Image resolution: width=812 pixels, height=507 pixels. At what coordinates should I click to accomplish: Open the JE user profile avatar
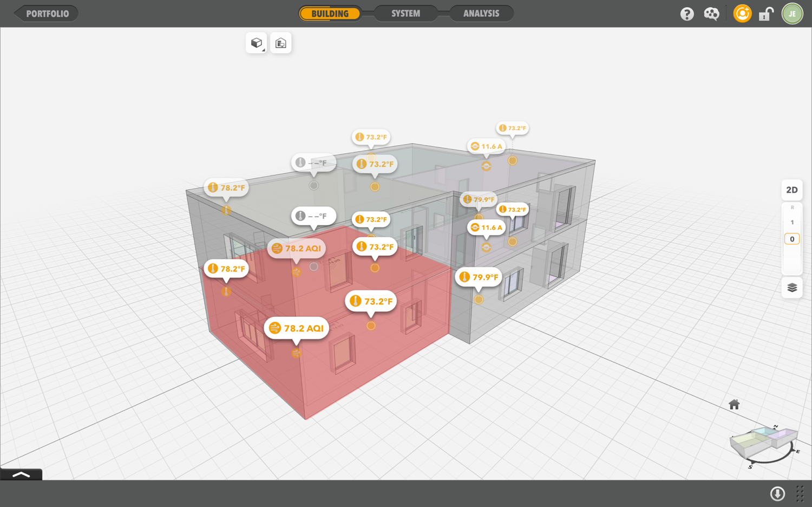[x=792, y=14]
